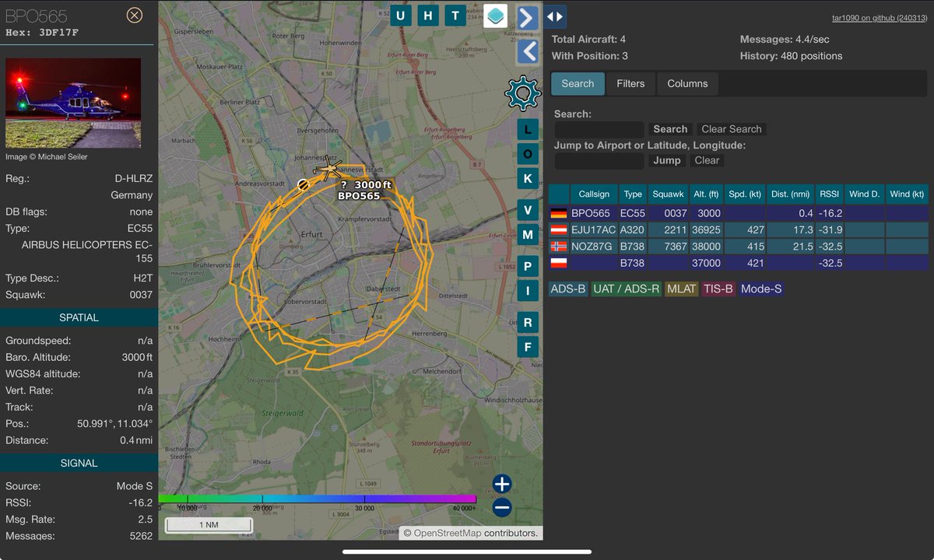Viewport: 934px width, 560px height.
Task: Click the BPO565 callsign title
Action: (x=37, y=16)
